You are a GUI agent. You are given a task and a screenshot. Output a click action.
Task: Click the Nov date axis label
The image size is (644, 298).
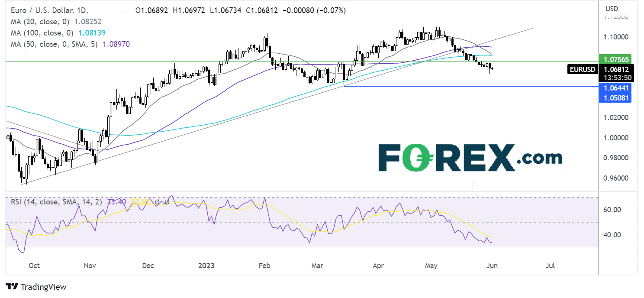pyautogui.click(x=90, y=265)
